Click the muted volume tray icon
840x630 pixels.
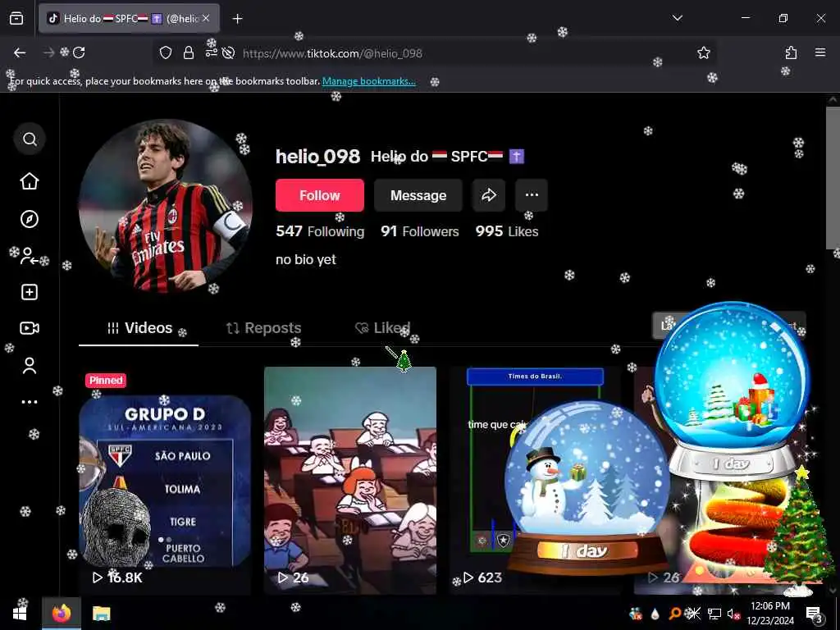tap(734, 614)
